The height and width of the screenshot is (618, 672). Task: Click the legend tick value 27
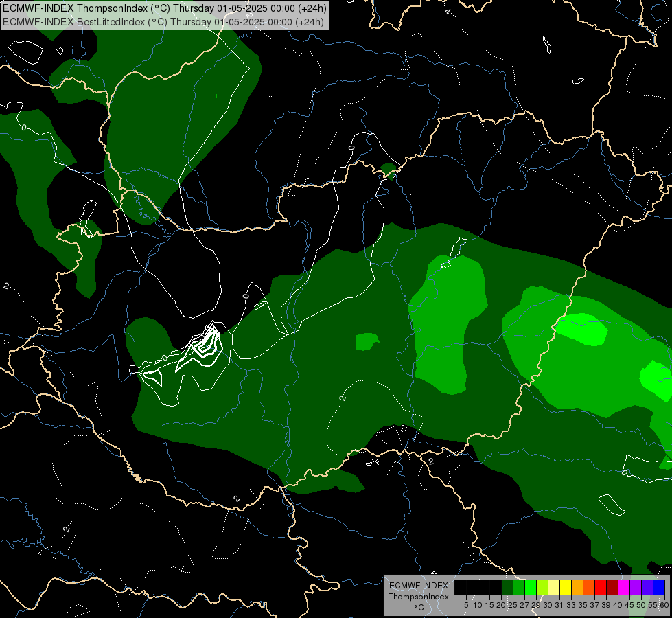[524, 605]
